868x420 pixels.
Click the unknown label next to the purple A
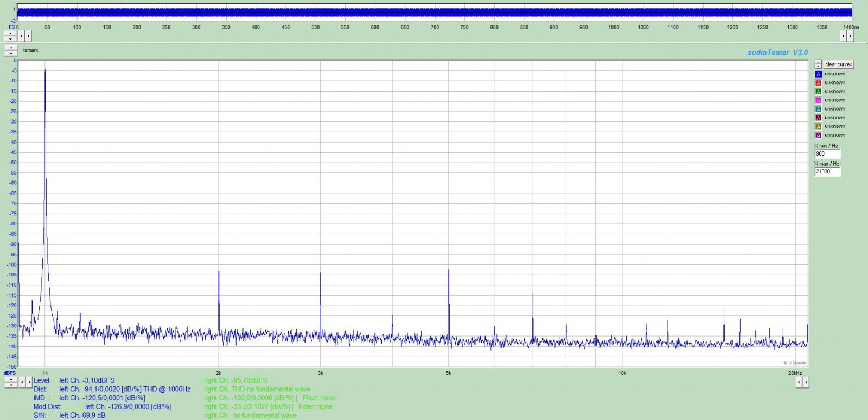point(835,135)
